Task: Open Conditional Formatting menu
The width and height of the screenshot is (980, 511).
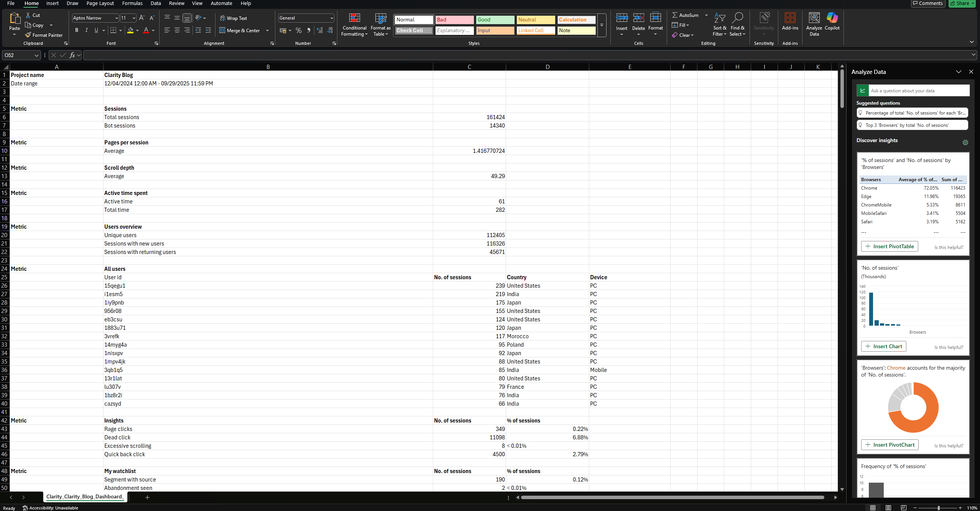Action: [x=354, y=25]
